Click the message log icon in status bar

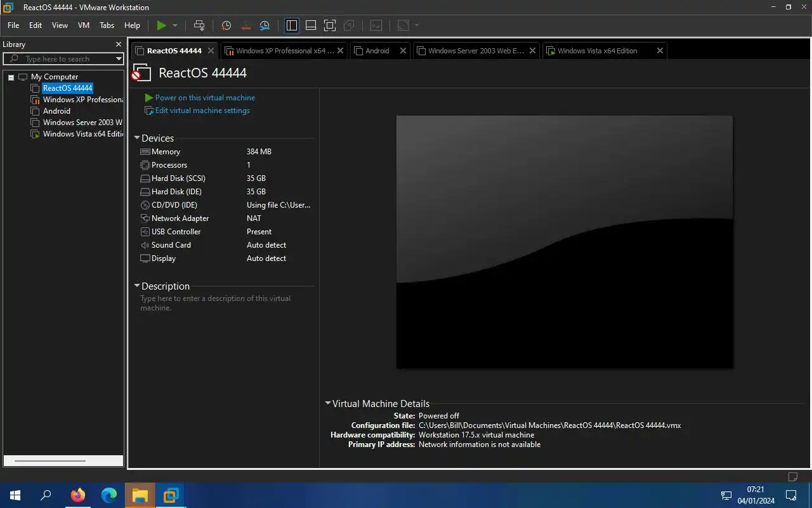click(x=792, y=476)
